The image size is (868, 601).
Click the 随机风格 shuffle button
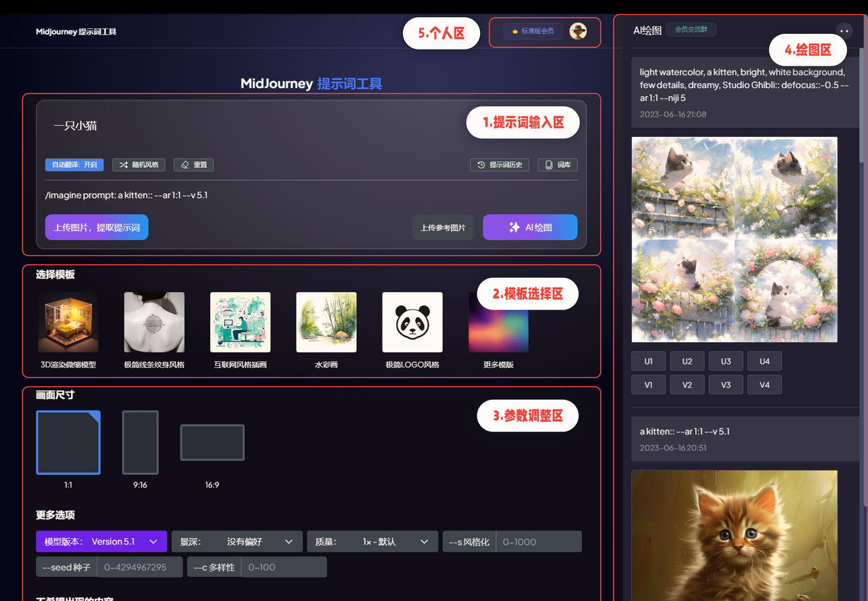139,165
